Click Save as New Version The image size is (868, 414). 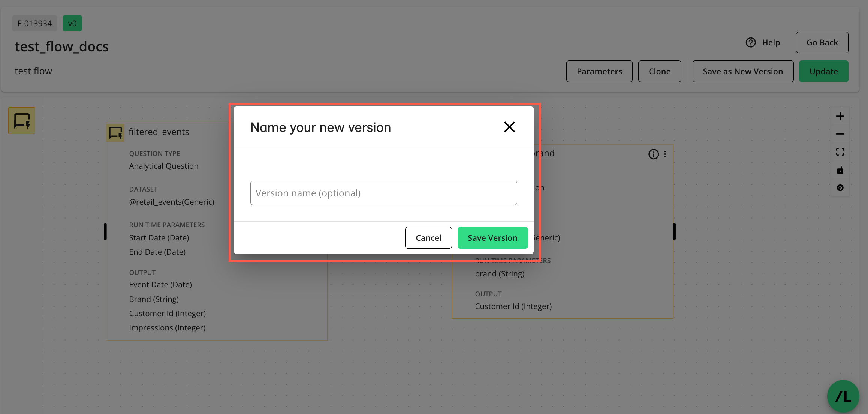(742, 71)
